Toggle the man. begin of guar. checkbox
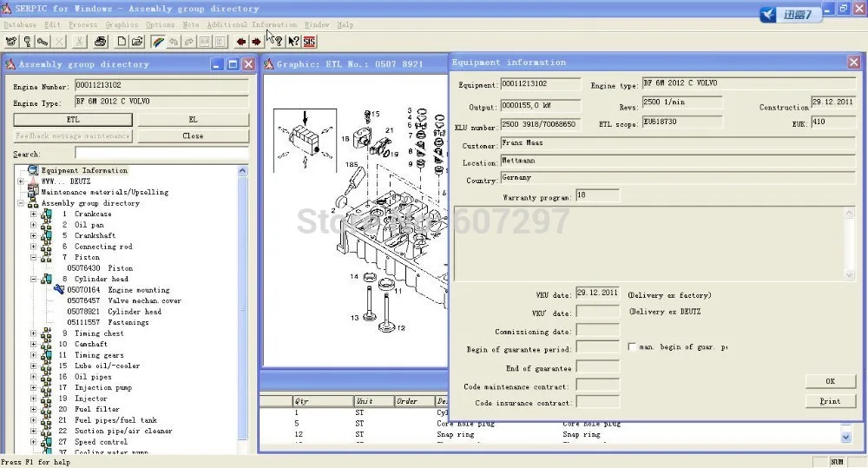Image resolution: width=868 pixels, height=468 pixels. click(632, 346)
